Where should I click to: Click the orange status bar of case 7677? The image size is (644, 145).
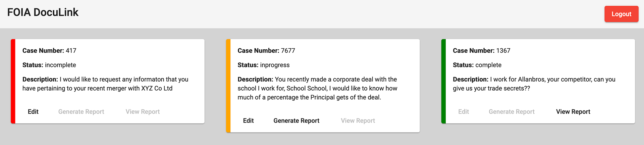pos(228,86)
